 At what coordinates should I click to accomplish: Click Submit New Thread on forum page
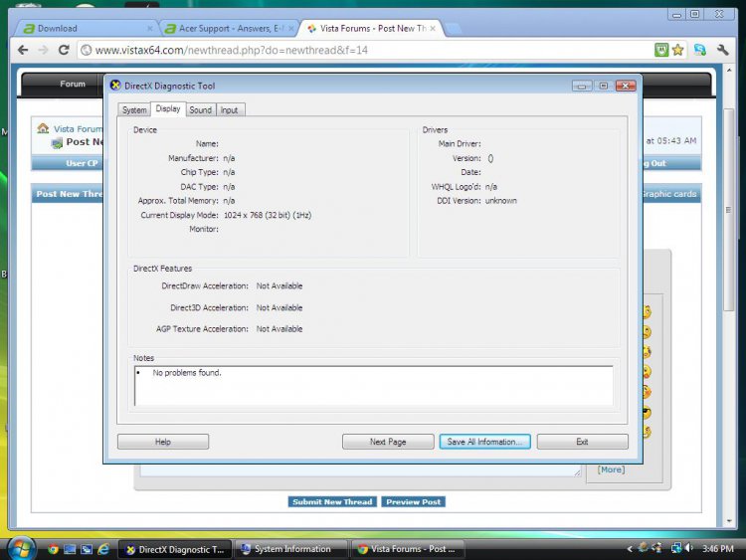pos(332,502)
